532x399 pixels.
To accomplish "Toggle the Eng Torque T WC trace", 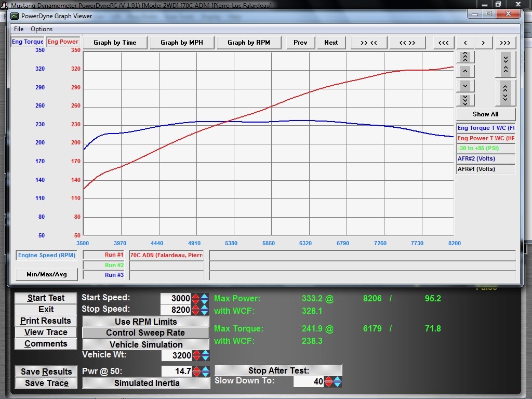I will coord(486,128).
